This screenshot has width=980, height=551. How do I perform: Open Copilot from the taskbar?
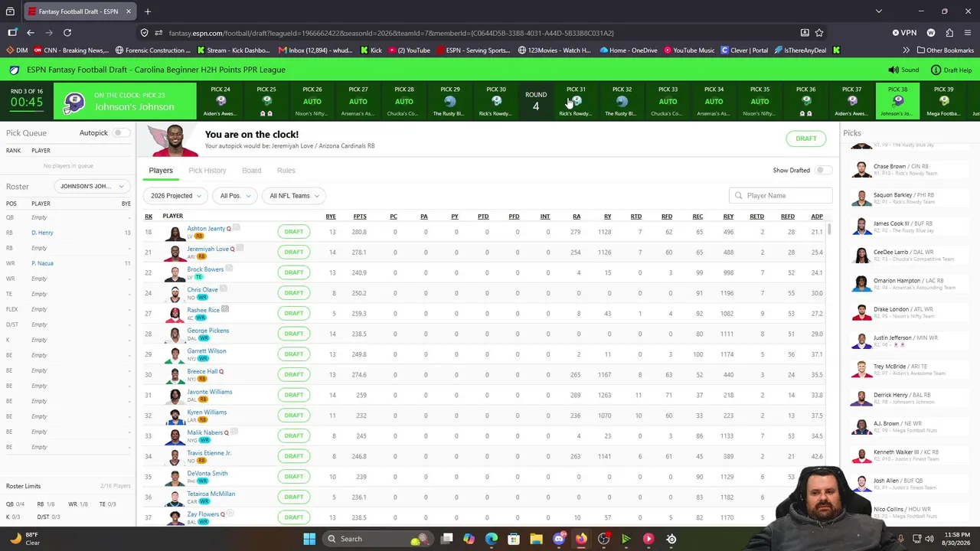tap(469, 539)
